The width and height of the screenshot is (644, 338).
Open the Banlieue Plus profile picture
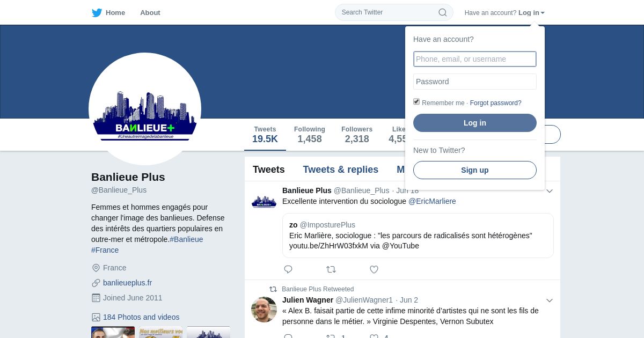[x=145, y=109]
